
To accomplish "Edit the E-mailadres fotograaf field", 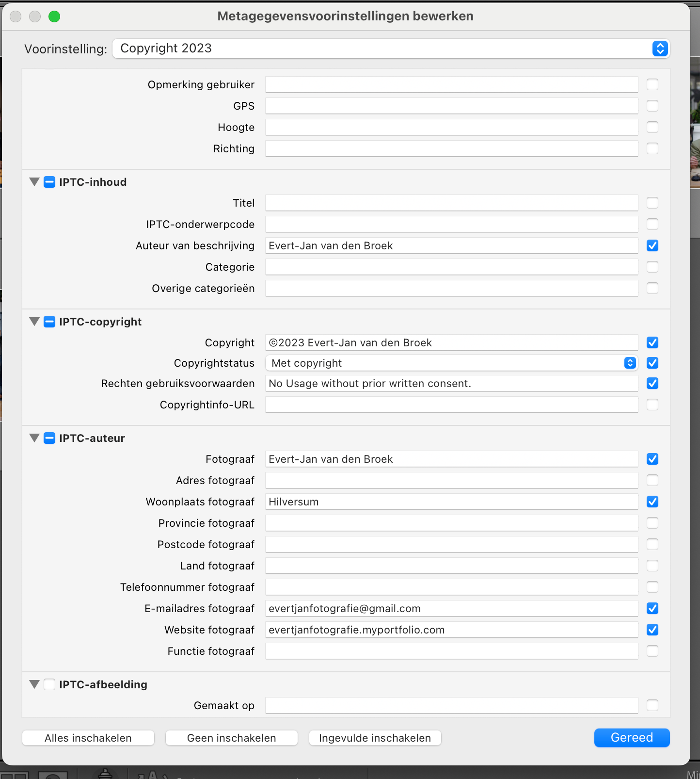I will tap(451, 608).
